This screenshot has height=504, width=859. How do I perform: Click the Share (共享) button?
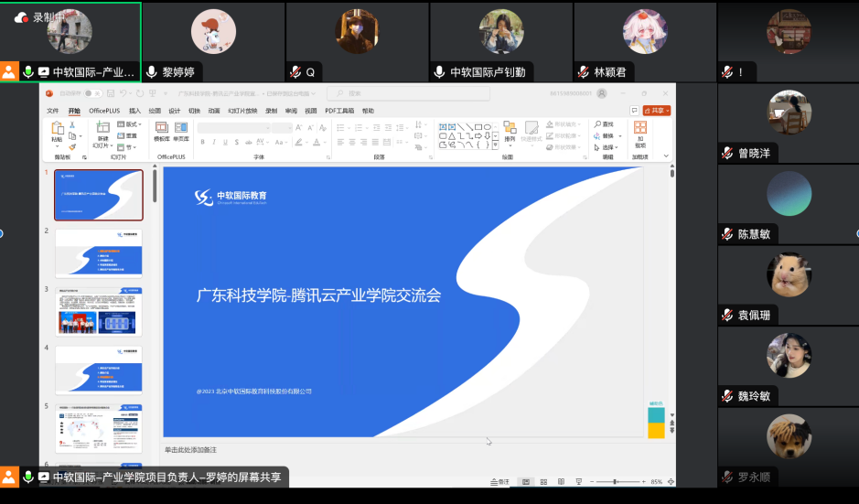[x=657, y=111]
